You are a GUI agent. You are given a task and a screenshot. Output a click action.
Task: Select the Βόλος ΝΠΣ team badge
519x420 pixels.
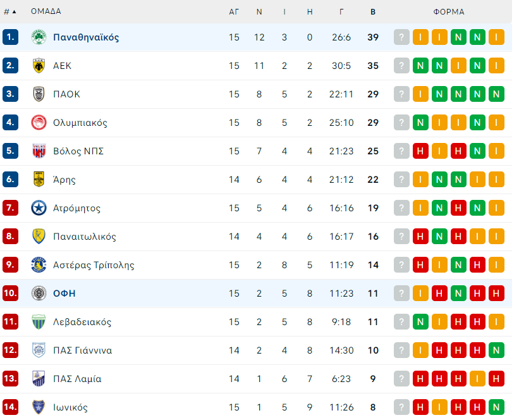click(39, 151)
